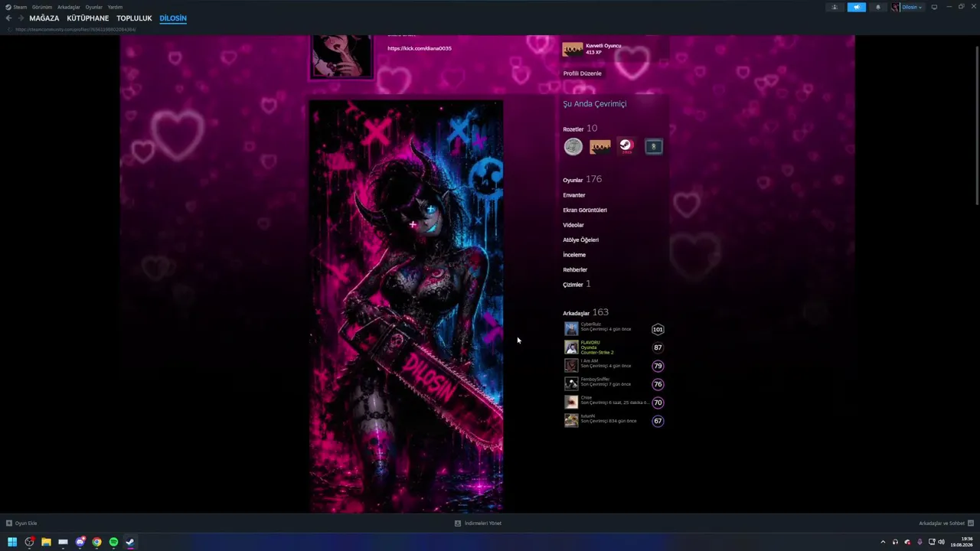Open the Envanter link
Viewport: 980px width, 551px height.
574,195
